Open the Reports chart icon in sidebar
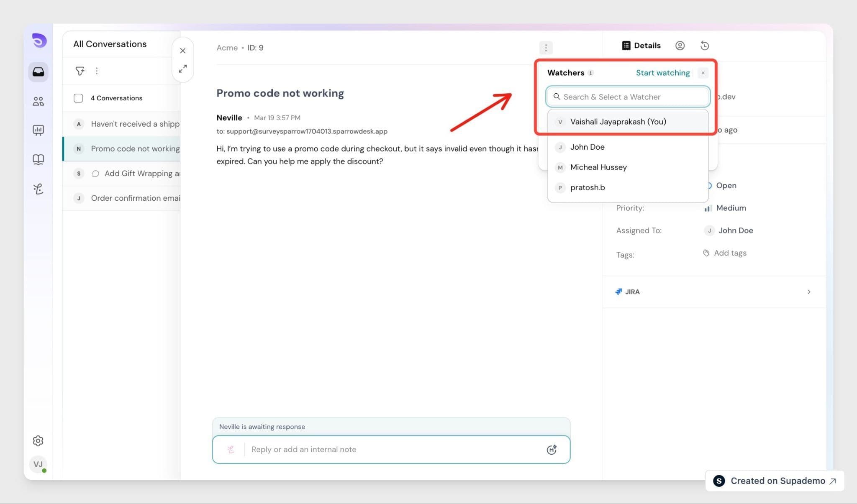 [38, 130]
